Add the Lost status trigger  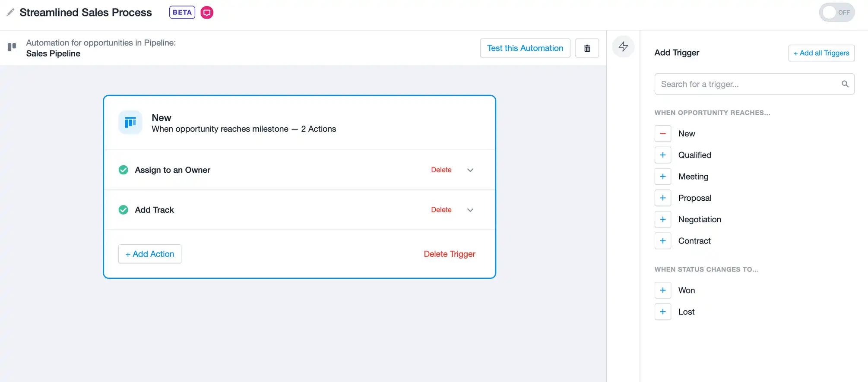[663, 312]
